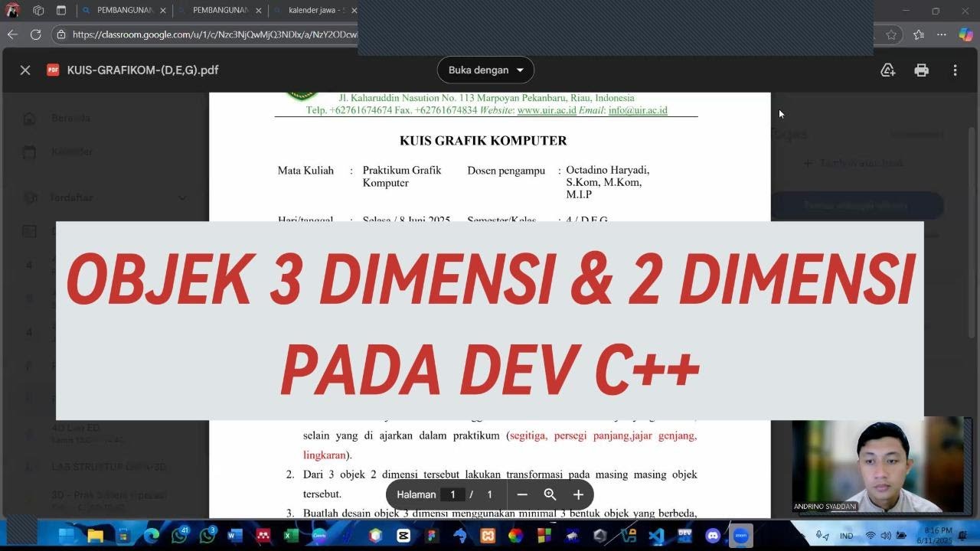
Task: Open Dev-C++ from the taskbar
Action: [684, 535]
